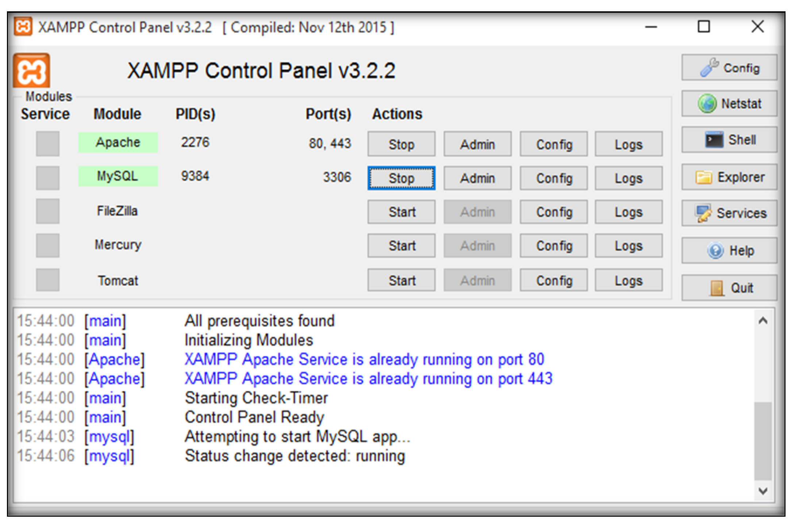Open the MySQL Admin page

tap(478, 178)
